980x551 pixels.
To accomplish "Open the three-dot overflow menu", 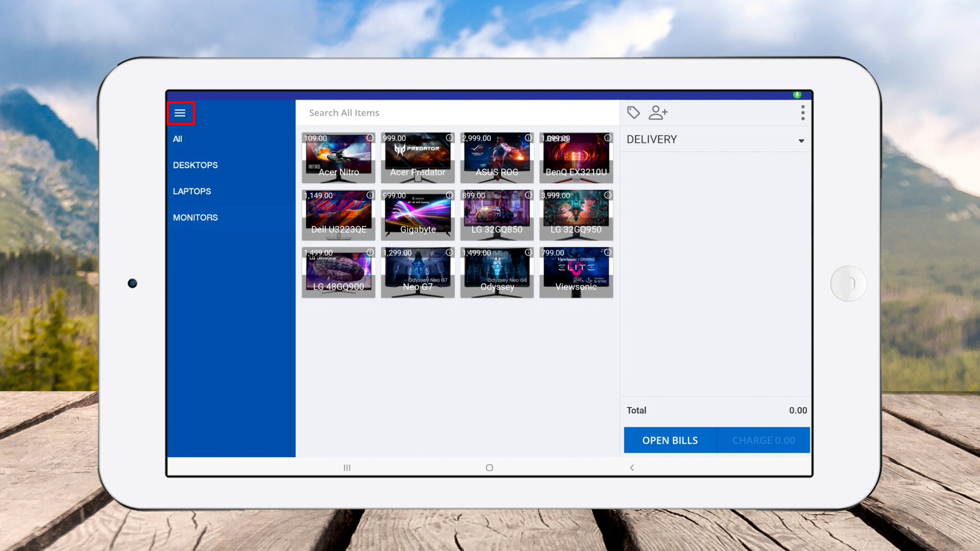I will (x=802, y=113).
